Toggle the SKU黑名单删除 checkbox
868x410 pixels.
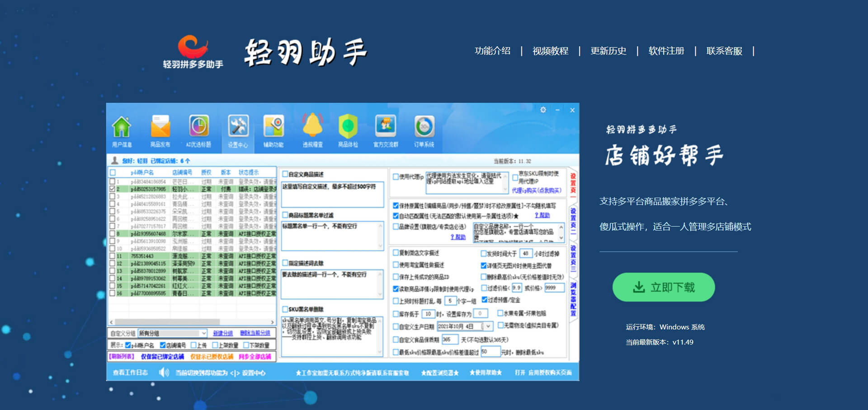pyautogui.click(x=285, y=309)
